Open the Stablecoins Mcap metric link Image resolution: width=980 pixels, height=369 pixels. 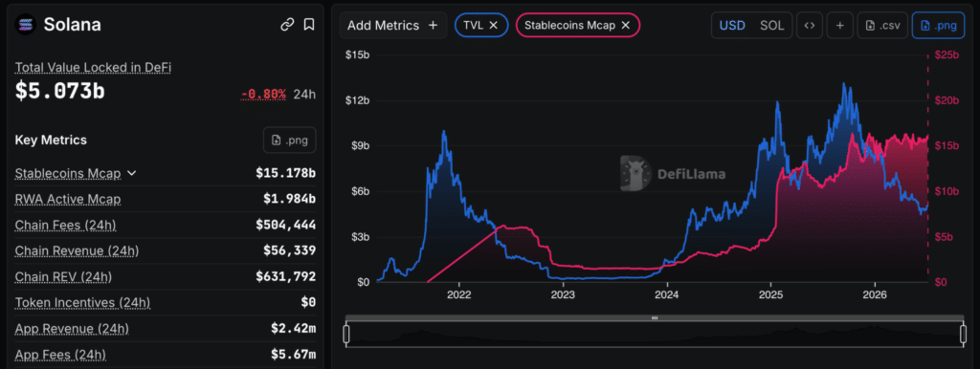tap(68, 173)
